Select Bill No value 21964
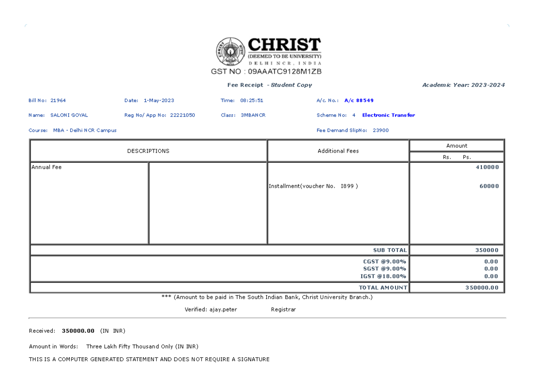This screenshot has height=392, width=555. (58, 100)
